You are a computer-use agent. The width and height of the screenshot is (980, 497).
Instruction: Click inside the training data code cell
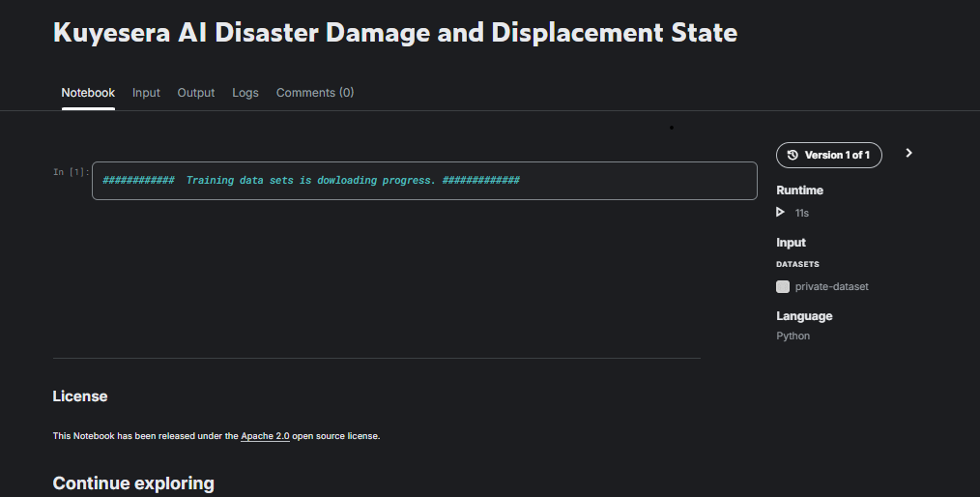[x=424, y=181]
